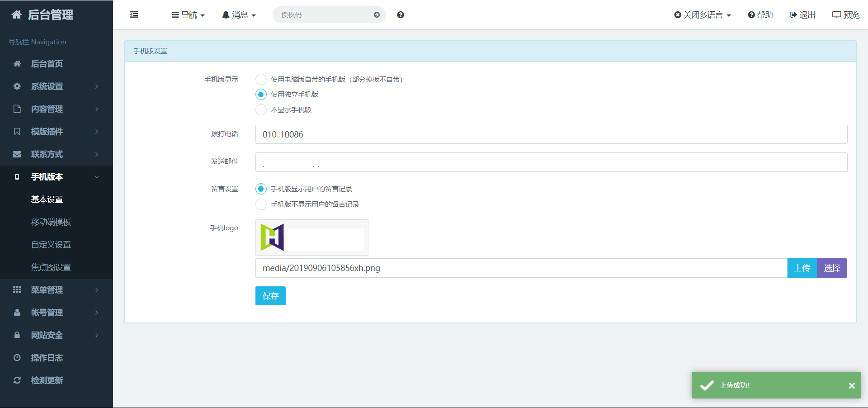Click the gear icon for 系统设置

coord(17,86)
